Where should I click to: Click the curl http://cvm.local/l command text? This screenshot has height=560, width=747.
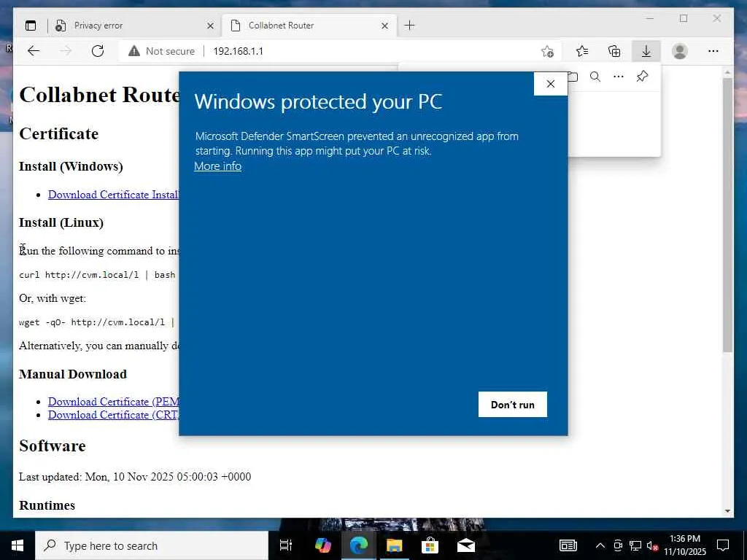click(97, 275)
